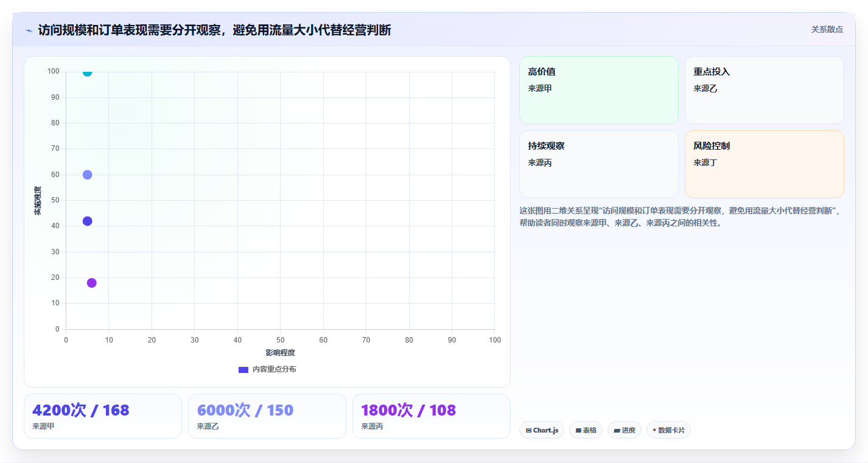This screenshot has width=868, height=463.
Task: Click the description paragraph starting 这张图用二维关系
Action: click(x=680, y=217)
